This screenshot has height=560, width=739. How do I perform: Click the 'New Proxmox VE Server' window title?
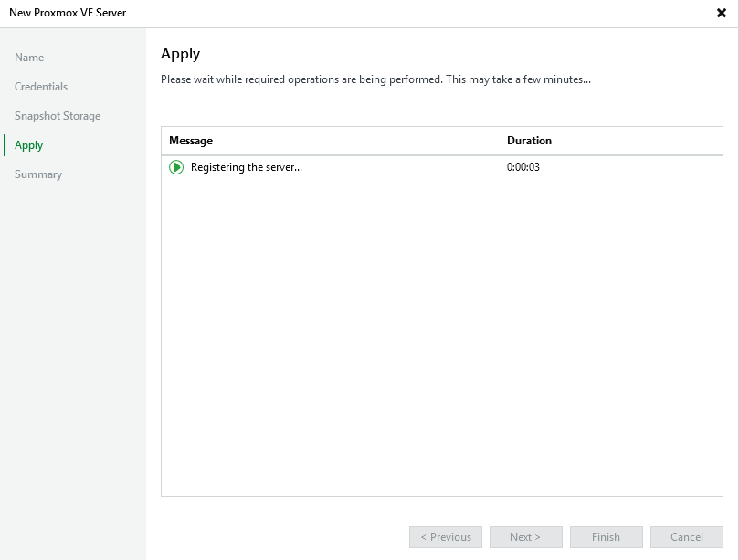68,13
